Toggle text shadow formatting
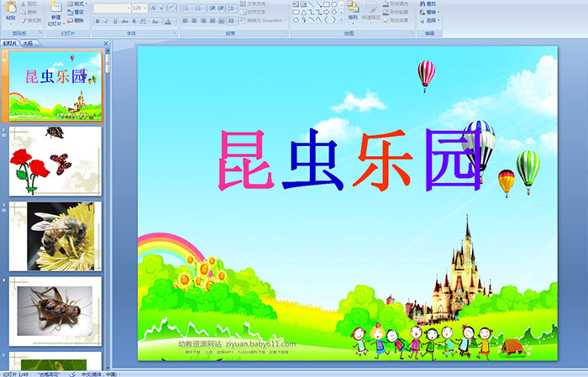 (134, 21)
